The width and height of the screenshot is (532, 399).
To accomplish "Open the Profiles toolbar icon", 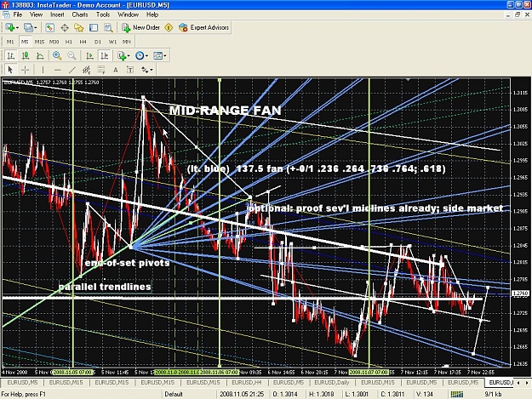I will click(28, 27).
